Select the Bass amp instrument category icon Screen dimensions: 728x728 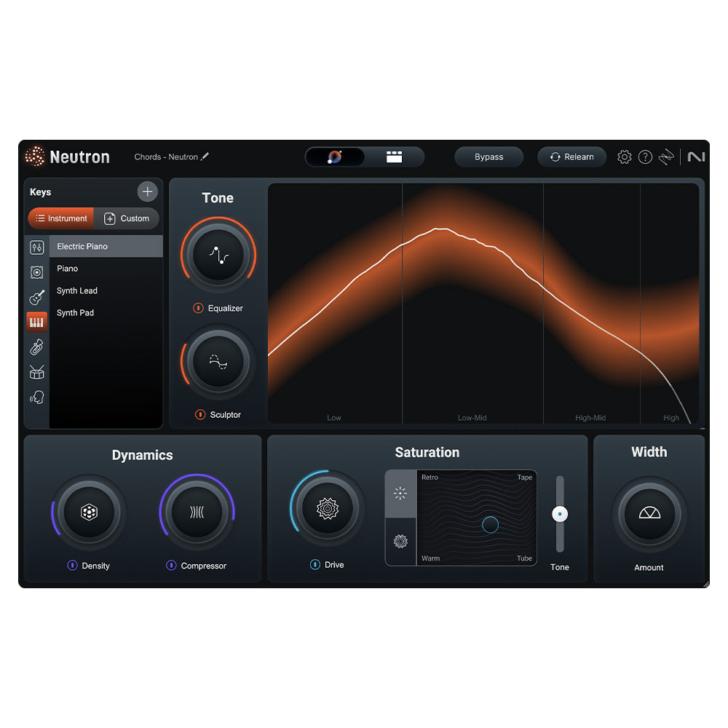(36, 272)
